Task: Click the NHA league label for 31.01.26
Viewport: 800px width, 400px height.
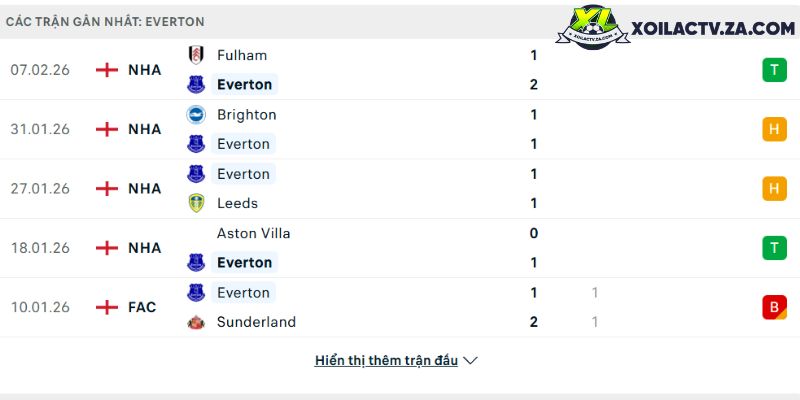Action: click(x=144, y=129)
